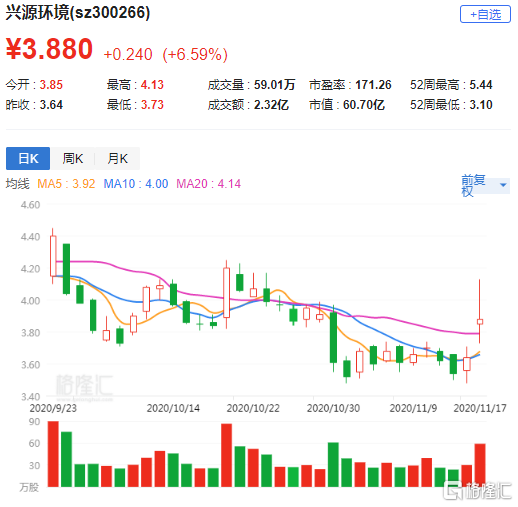
Task: Click 市值 value 60.70亿
Action: click(x=364, y=105)
